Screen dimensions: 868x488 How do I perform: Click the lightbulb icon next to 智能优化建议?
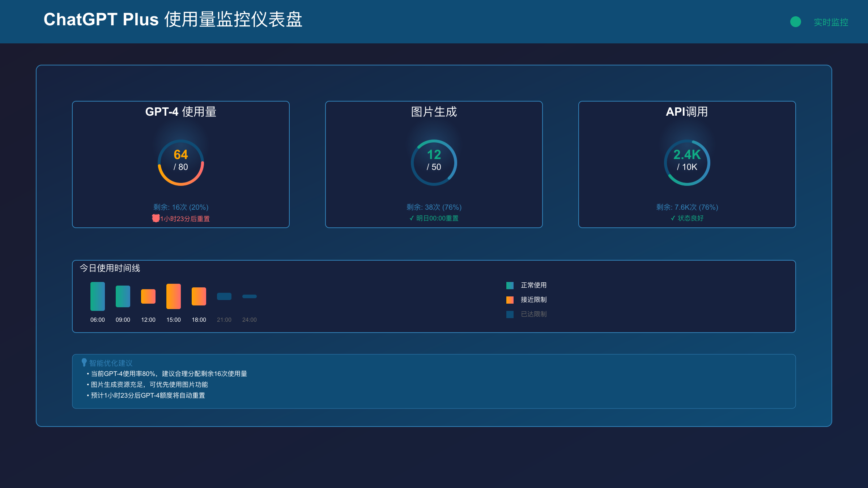(84, 362)
